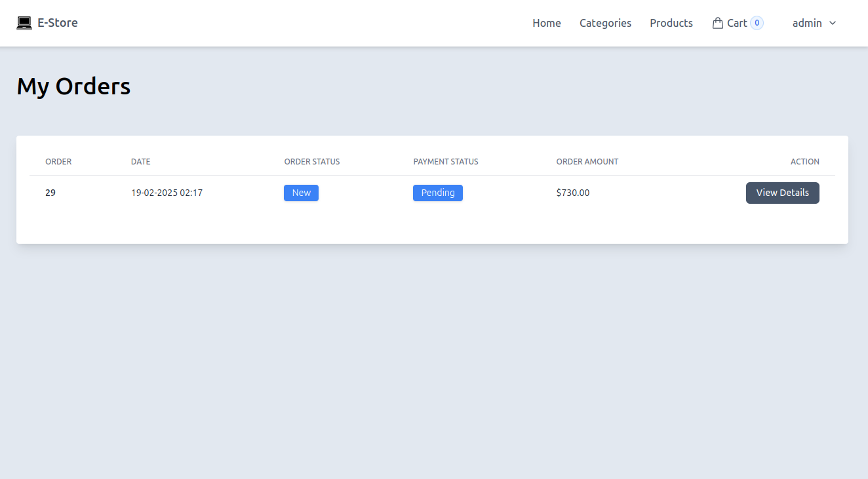Click the Date column header

(140, 162)
